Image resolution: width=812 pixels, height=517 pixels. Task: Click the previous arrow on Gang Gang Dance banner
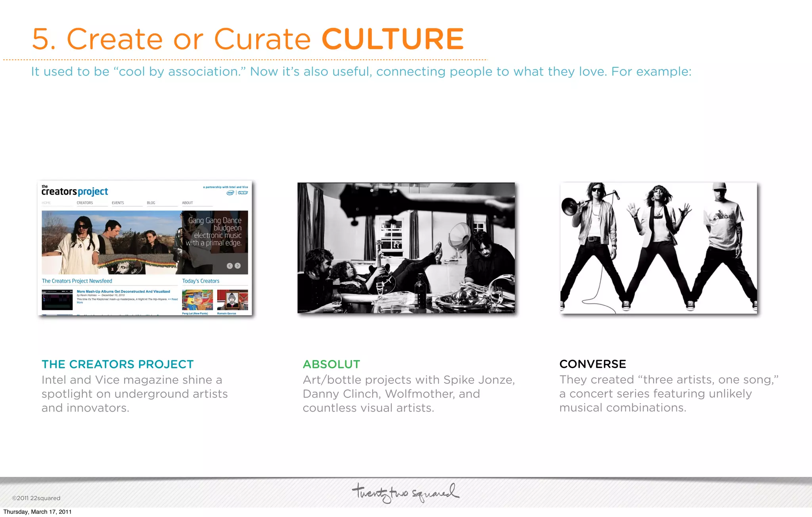coord(230,266)
